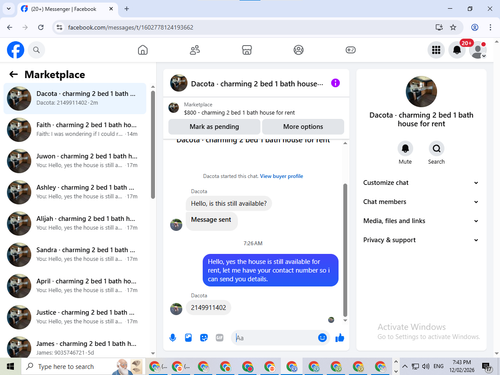
Task: Open the Friends icon in top navigation
Action: 195,50
